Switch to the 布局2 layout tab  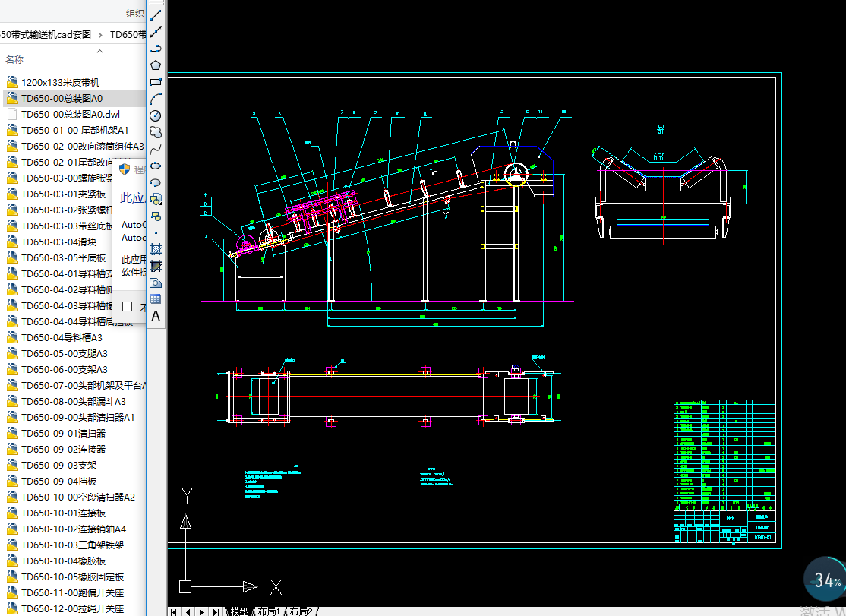click(x=300, y=611)
